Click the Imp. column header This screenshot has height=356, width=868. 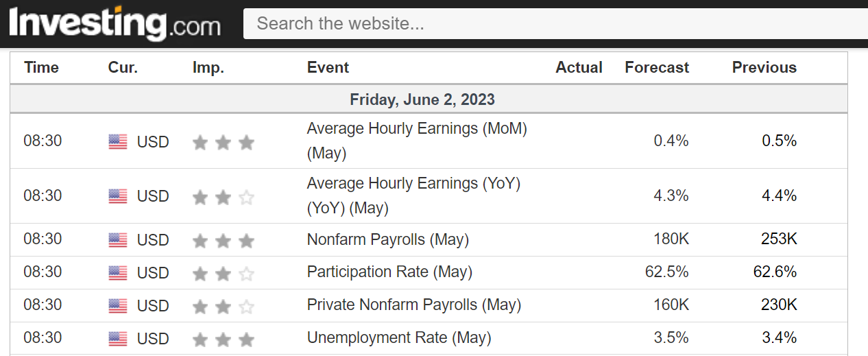point(208,67)
